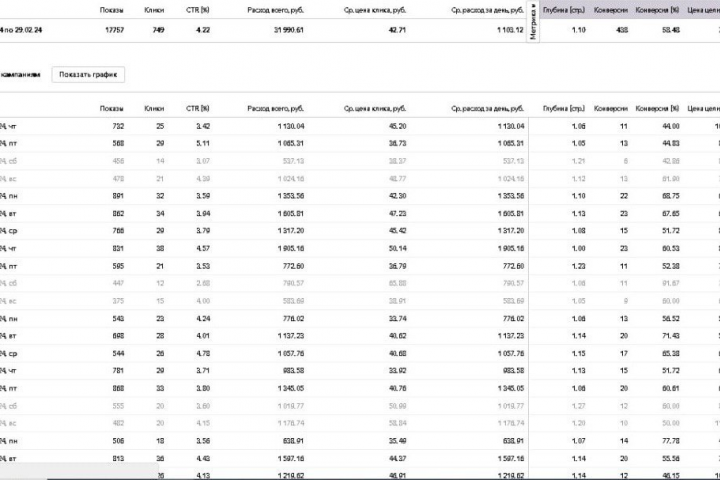Sort daily table by Конверсии count header
720x480 pixels.
click(x=611, y=108)
